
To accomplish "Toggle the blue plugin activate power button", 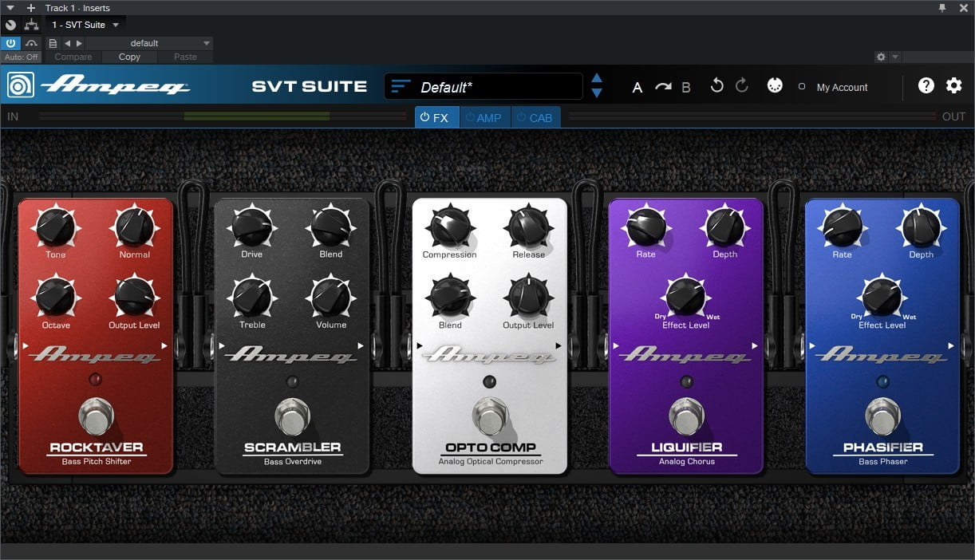I will (x=11, y=43).
